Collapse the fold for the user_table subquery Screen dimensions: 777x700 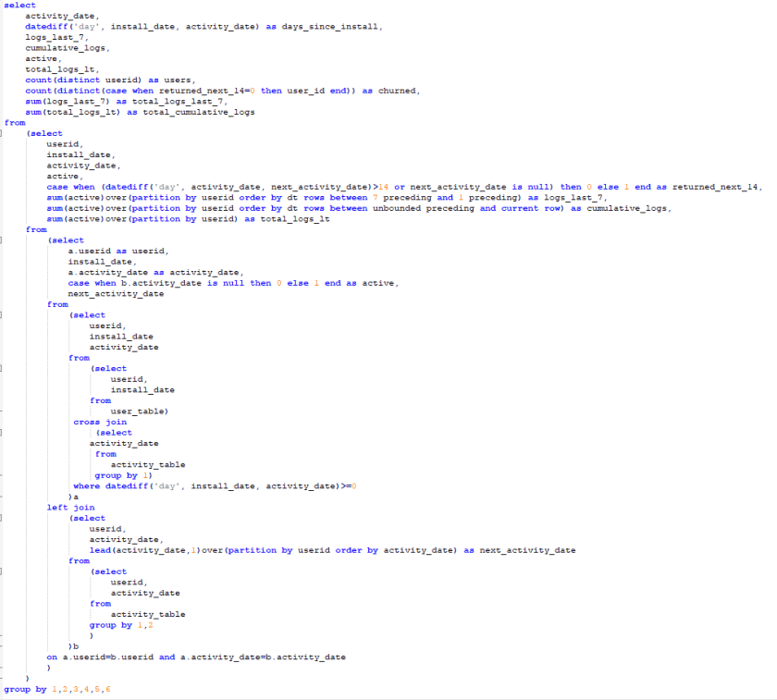click(x=3, y=368)
